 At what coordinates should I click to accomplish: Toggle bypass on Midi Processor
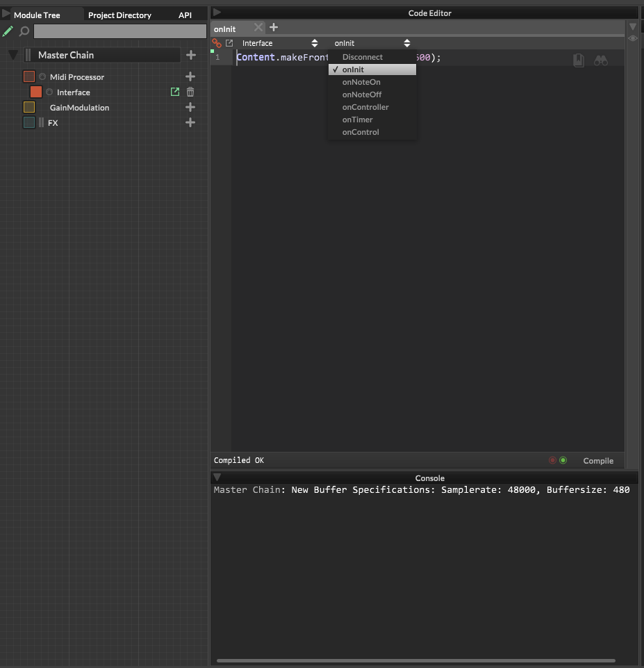[x=42, y=76]
